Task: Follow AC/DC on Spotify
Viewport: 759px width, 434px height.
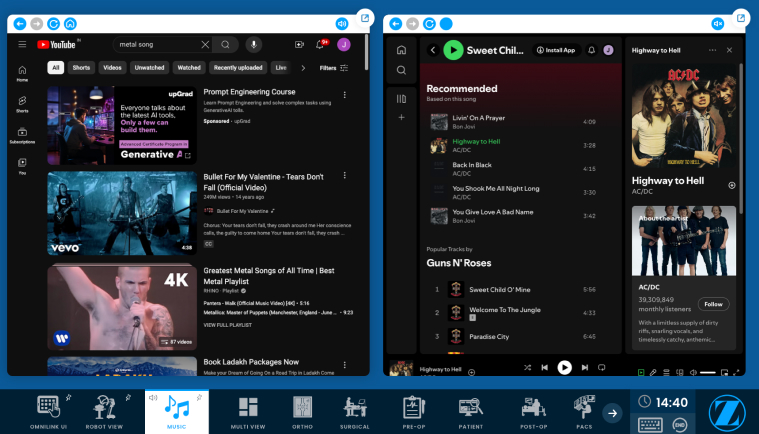Action: point(713,304)
